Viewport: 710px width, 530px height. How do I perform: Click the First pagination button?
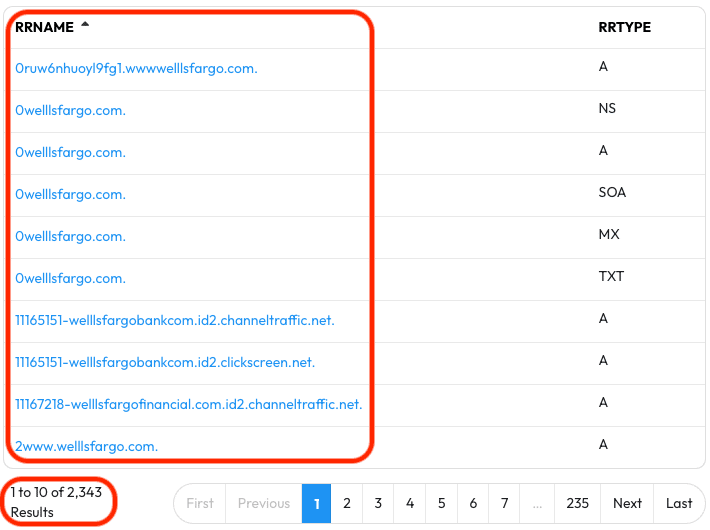pyautogui.click(x=200, y=503)
